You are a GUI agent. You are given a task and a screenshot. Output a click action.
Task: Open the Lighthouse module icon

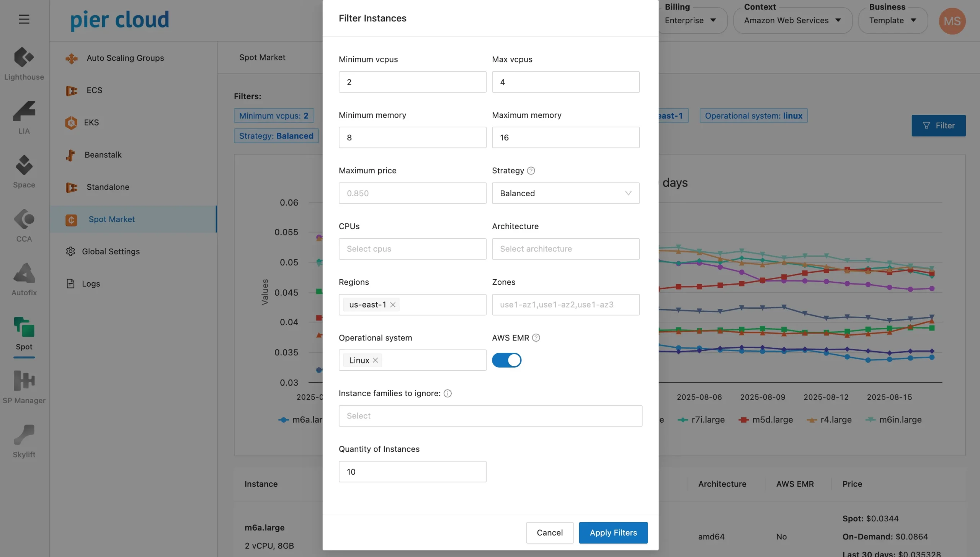pyautogui.click(x=24, y=58)
